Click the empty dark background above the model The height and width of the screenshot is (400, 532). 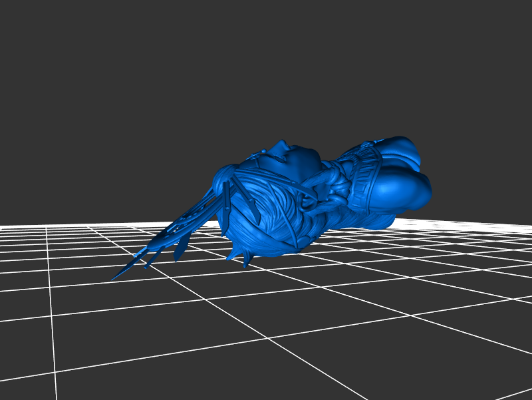coord(266,67)
